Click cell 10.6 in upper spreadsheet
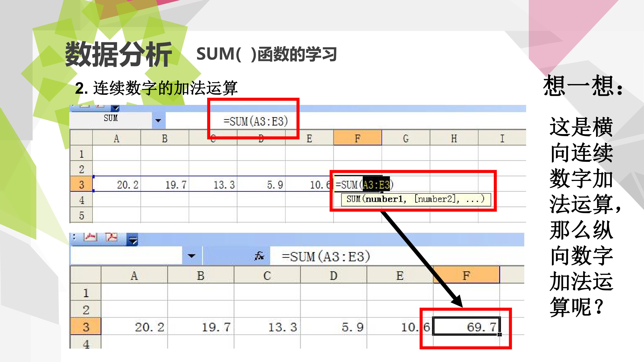This screenshot has height=362, width=644. pyautogui.click(x=309, y=184)
